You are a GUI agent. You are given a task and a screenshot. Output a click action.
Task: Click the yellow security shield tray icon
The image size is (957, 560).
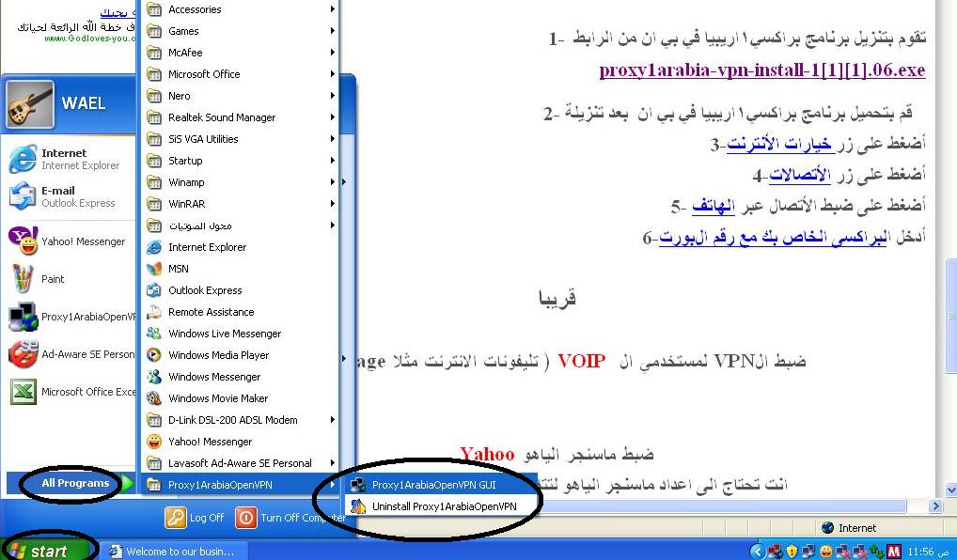792,552
